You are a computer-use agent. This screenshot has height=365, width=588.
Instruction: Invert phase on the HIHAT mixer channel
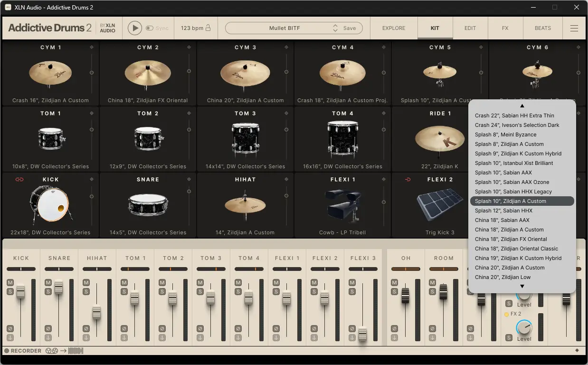click(86, 328)
